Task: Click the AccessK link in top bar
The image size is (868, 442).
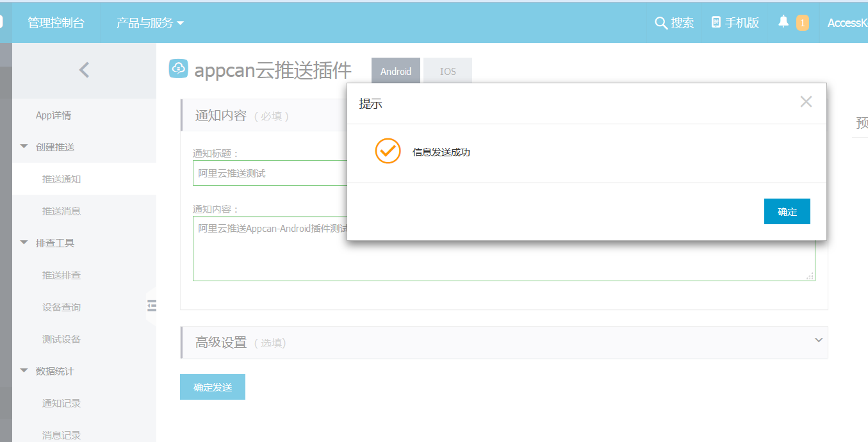Action: [x=848, y=23]
